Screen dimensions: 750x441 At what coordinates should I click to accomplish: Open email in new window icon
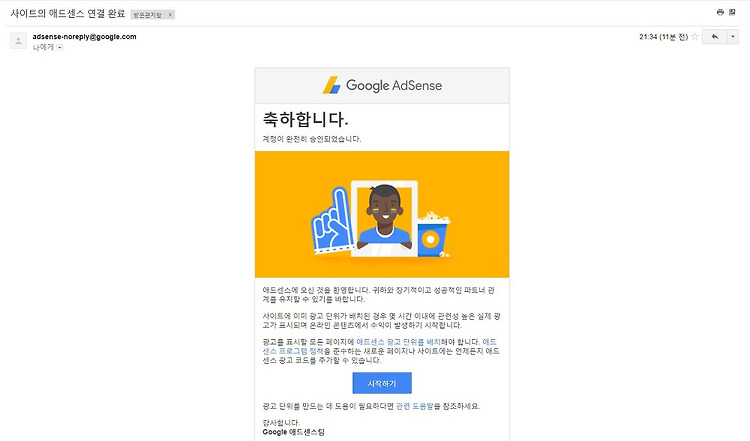tap(732, 12)
